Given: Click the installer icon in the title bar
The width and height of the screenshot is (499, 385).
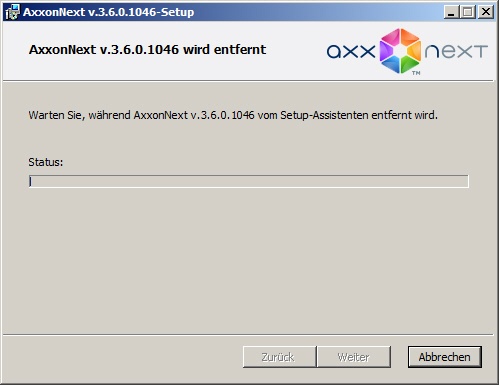Looking at the screenshot, I should pyautogui.click(x=12, y=12).
